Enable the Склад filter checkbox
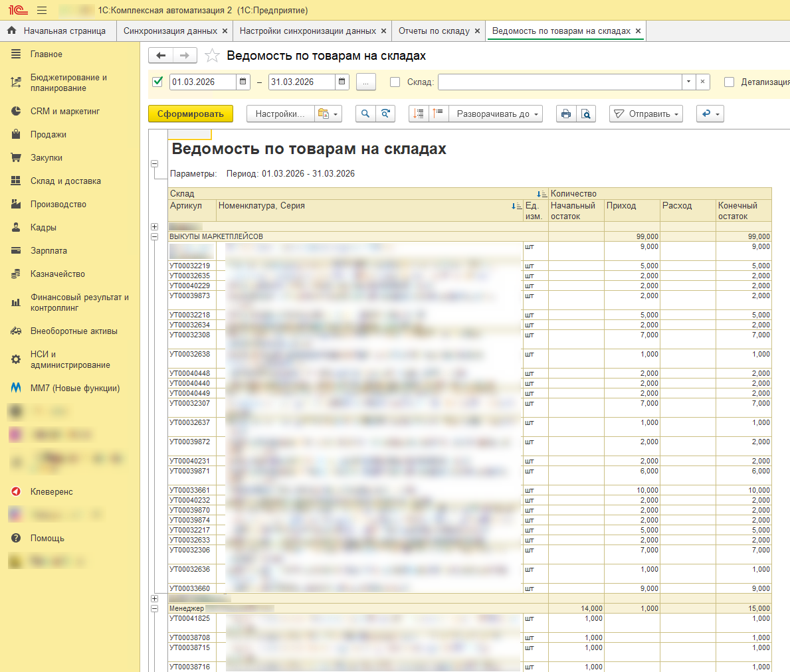 [395, 82]
